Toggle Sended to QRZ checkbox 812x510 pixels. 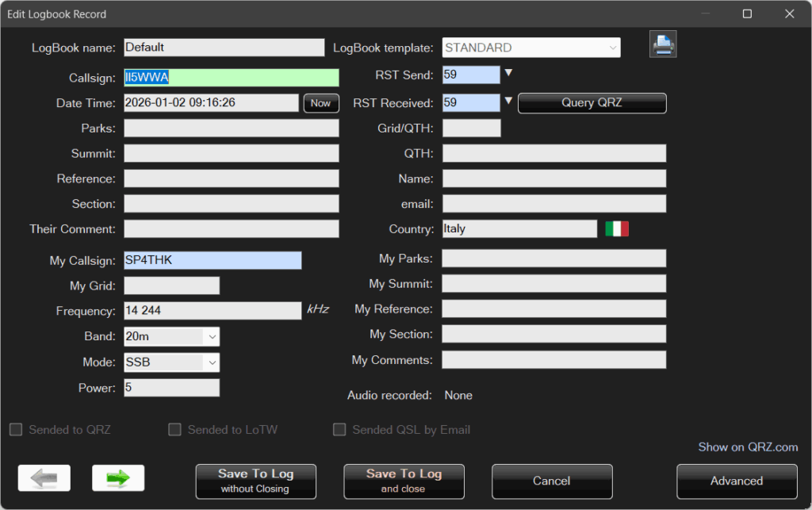[16, 430]
